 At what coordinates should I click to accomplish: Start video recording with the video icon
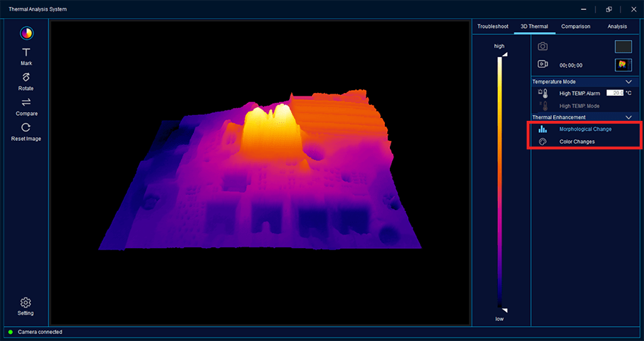543,64
